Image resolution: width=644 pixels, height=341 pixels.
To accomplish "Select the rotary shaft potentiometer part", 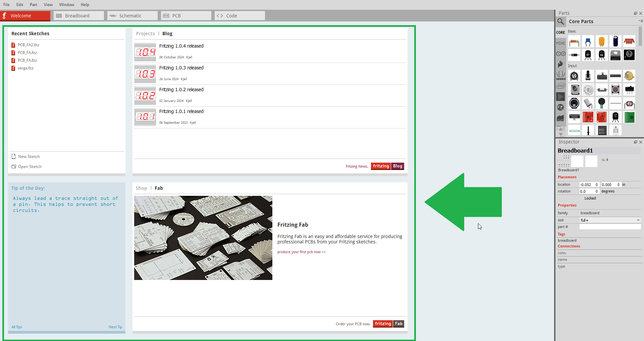I will (588, 76).
